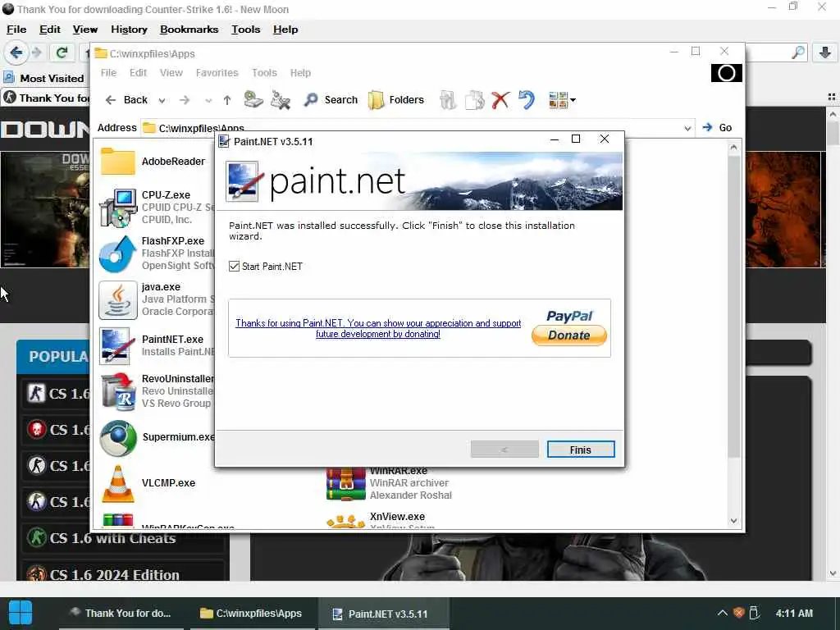The height and width of the screenshot is (630, 840).
Task: Toggle the Folders pane icon
Action: (376, 99)
